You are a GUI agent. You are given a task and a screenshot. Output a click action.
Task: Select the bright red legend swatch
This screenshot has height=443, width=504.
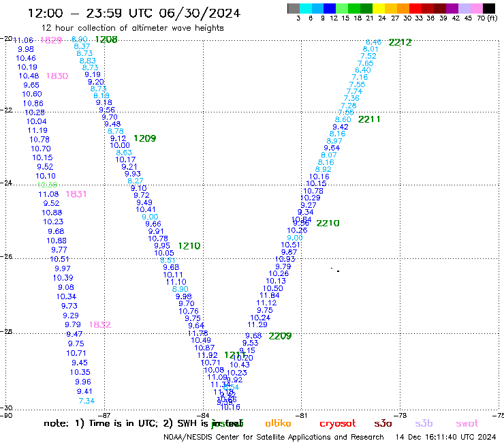coord(415,8)
